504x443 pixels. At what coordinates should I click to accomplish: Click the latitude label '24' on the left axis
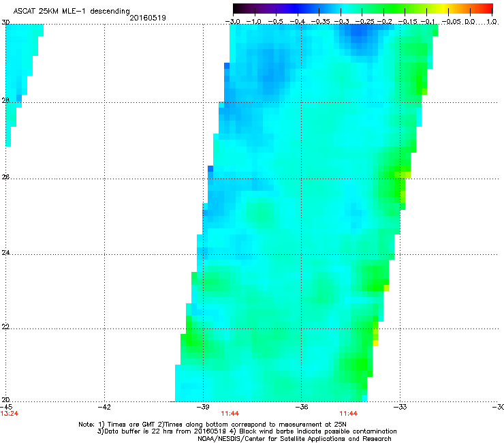pyautogui.click(x=5, y=253)
